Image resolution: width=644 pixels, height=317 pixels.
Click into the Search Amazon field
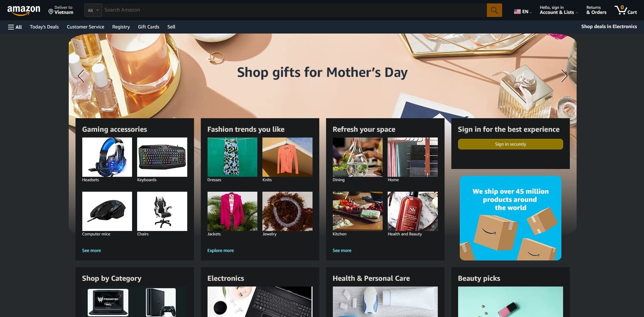(x=294, y=10)
